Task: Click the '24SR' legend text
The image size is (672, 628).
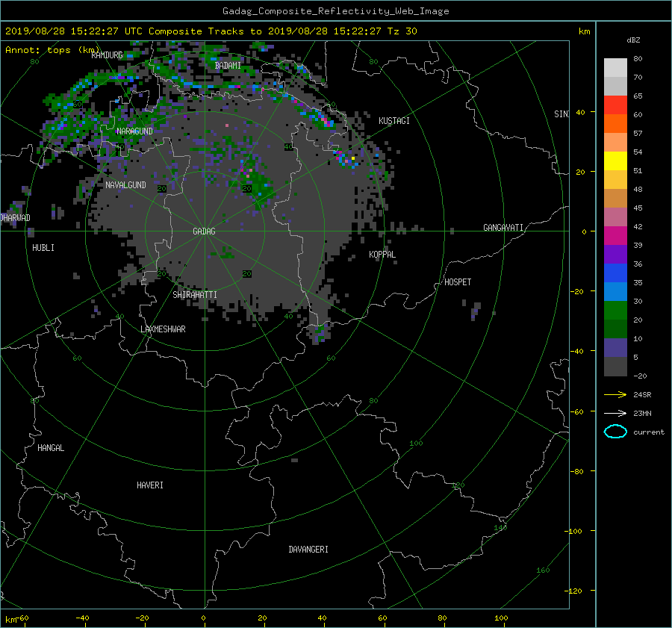Action: pos(642,395)
